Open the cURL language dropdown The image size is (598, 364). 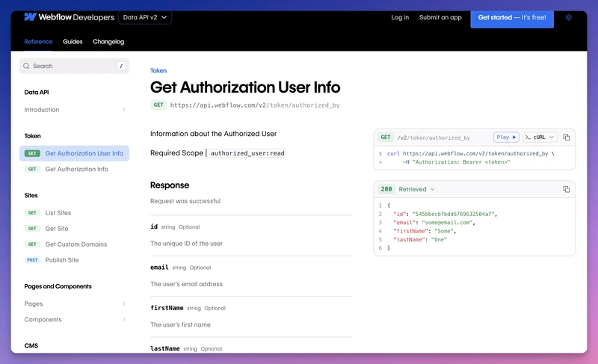[540, 138]
